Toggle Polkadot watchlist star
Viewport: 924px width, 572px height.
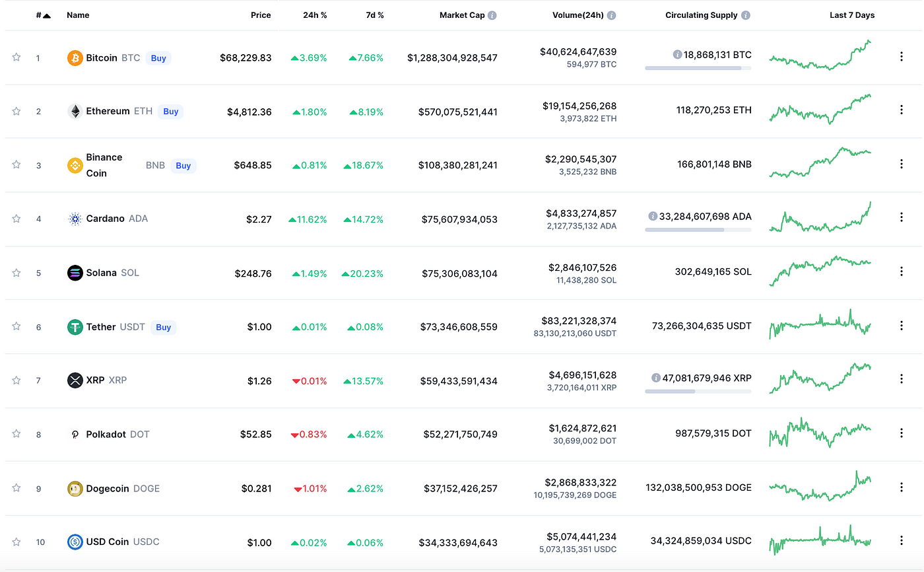click(16, 434)
